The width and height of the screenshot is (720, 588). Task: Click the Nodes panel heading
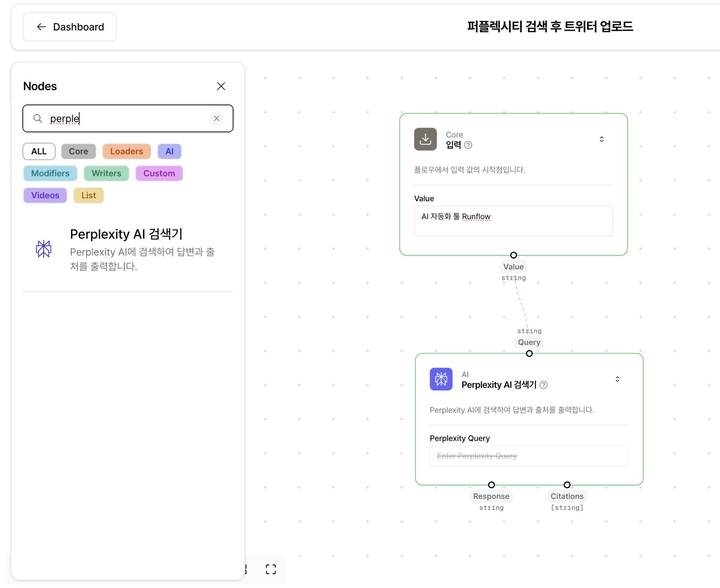(x=40, y=86)
